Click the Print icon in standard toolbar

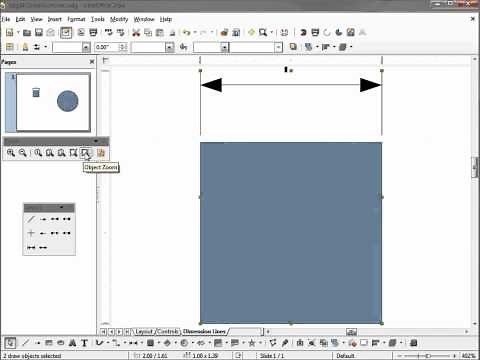point(93,32)
